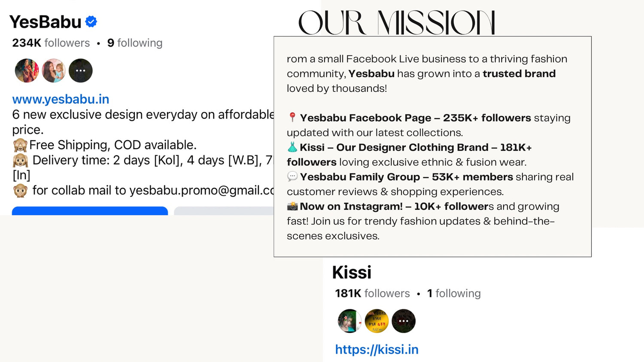644x362 pixels.
Task: Show more YesBabu followers via three-dots avatar
Action: pyautogui.click(x=81, y=70)
